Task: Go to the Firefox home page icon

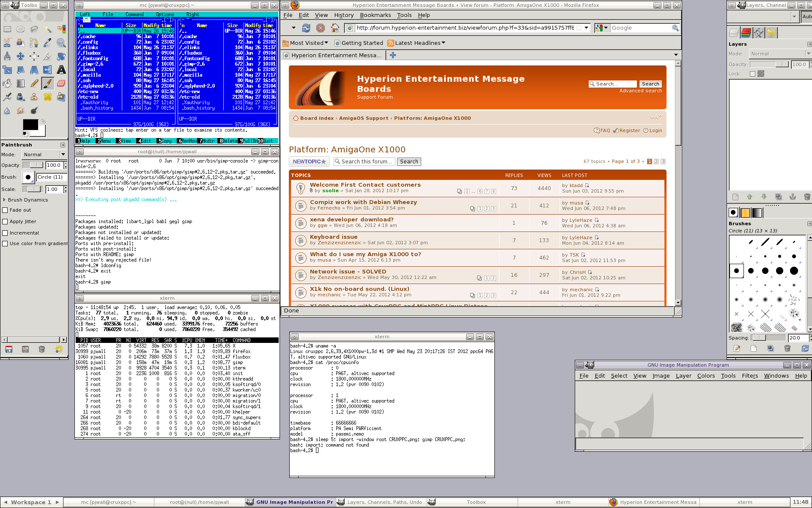Action: pos(335,28)
